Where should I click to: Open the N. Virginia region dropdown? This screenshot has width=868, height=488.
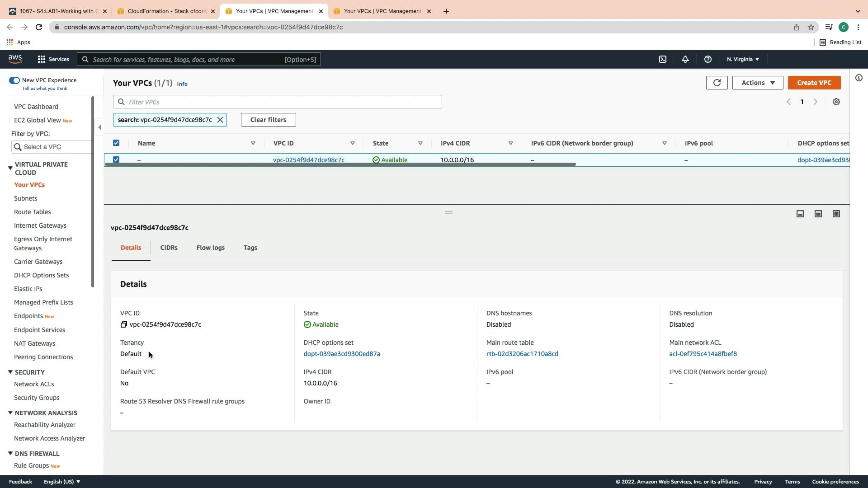[x=743, y=59]
